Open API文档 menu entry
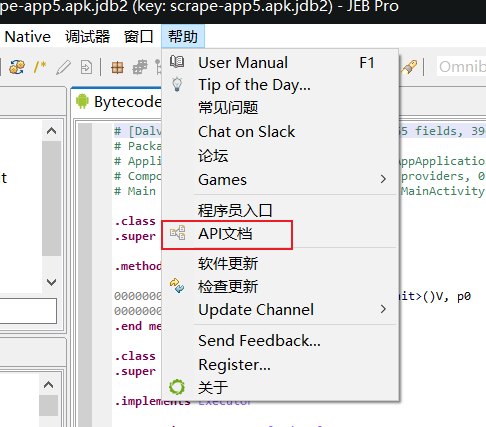Screen dimensions: 486x427 tap(280, 234)
